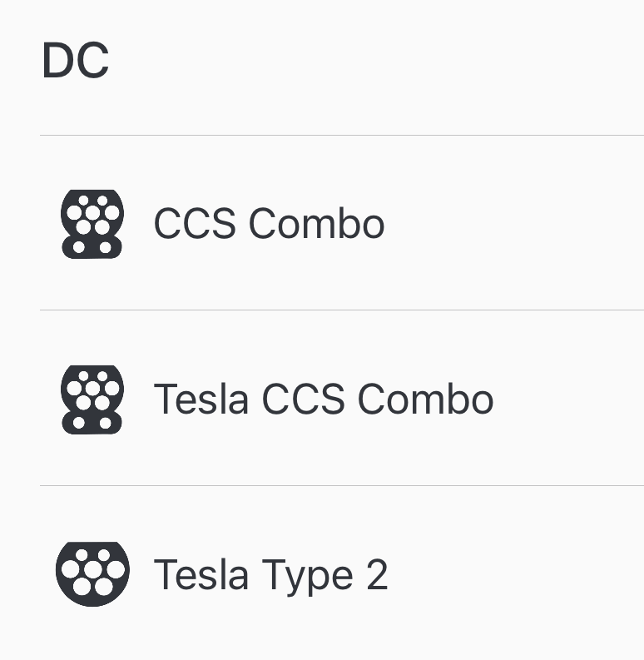Select the Tesla CCS Combo text label

tap(324, 399)
